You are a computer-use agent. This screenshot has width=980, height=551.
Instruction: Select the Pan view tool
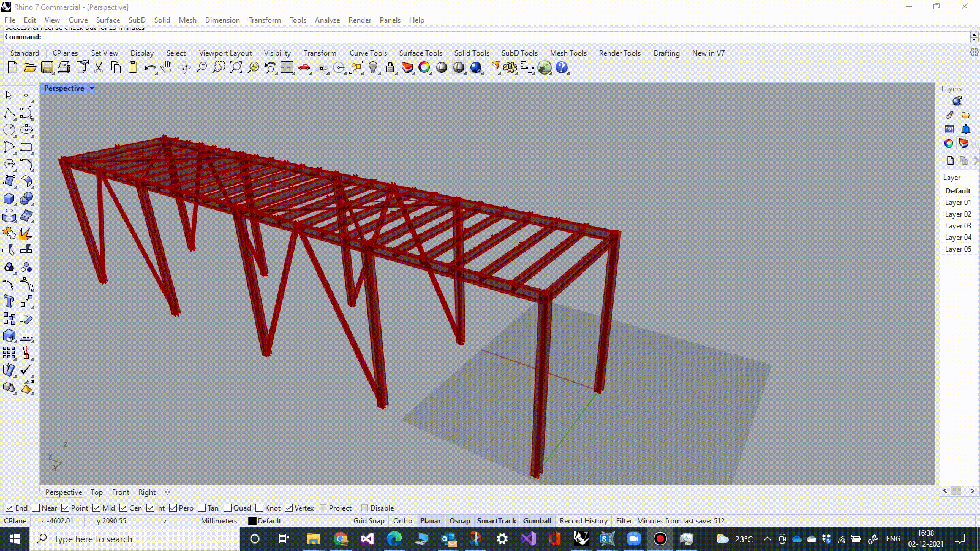pyautogui.click(x=167, y=68)
